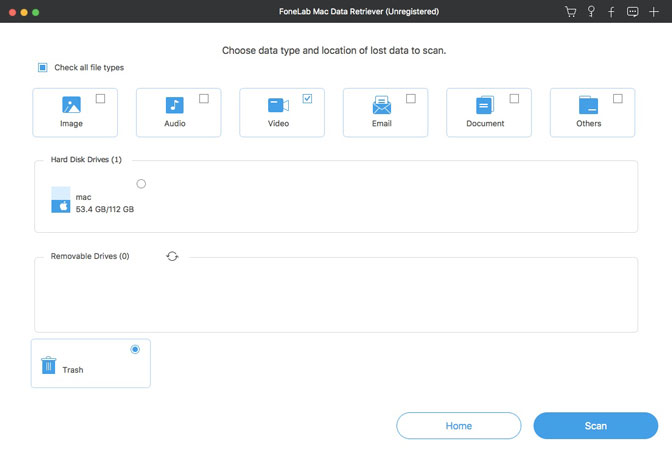Screen dimensions: 672x454
Task: Tick the Others file type checkbox
Action: [x=617, y=98]
